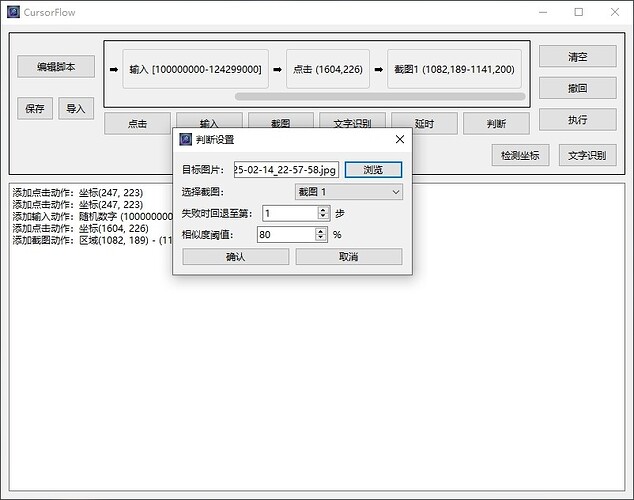
Task: Decrease similarity threshold with down arrow
Action: pyautogui.click(x=321, y=238)
